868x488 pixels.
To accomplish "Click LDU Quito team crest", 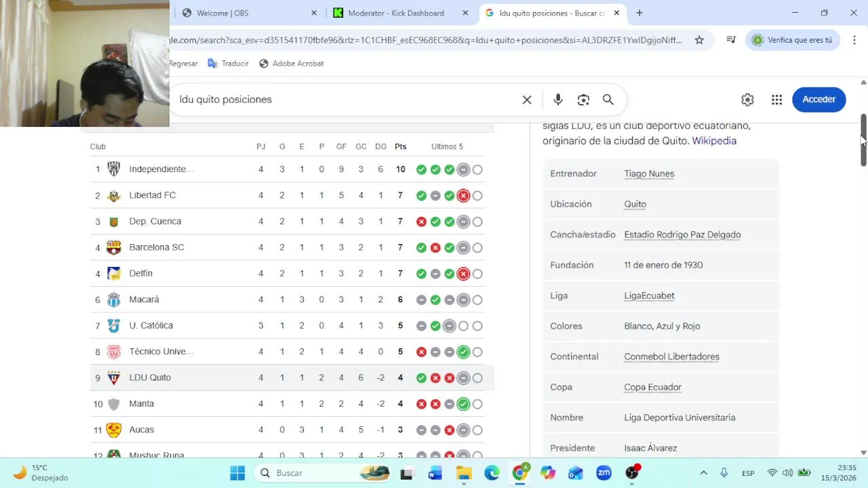I will (x=114, y=378).
